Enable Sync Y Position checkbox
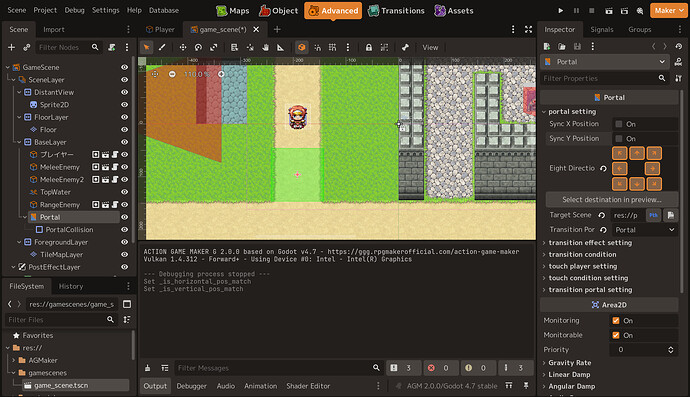This screenshot has width=690, height=397. pyautogui.click(x=619, y=139)
